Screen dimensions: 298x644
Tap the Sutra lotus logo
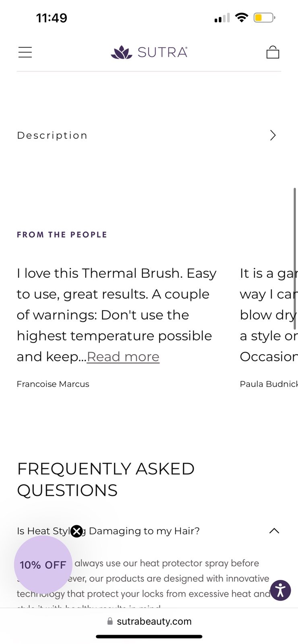tap(122, 52)
